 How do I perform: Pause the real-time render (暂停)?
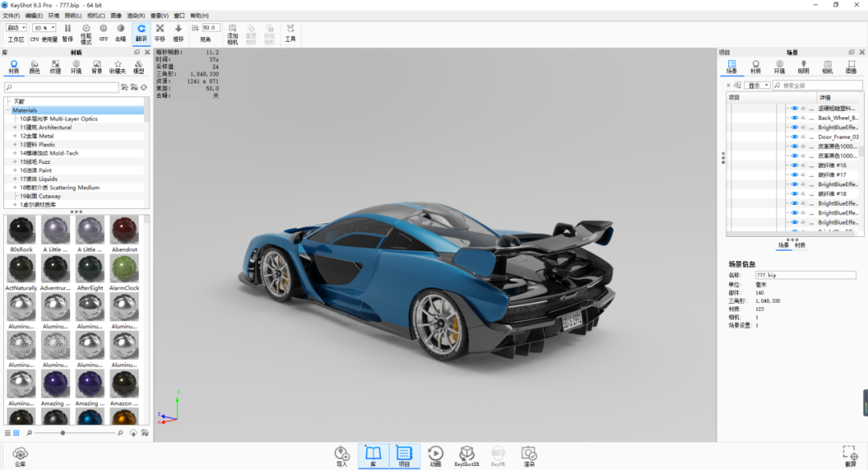point(68,33)
